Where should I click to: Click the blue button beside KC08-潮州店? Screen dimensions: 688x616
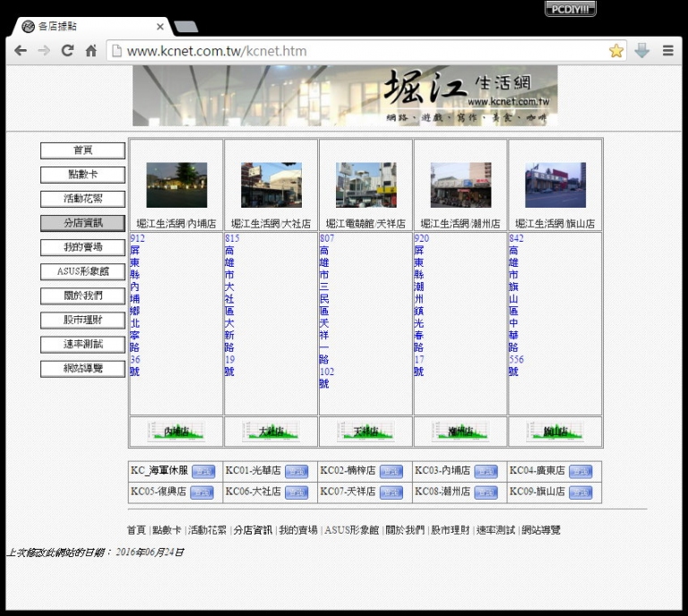486,492
